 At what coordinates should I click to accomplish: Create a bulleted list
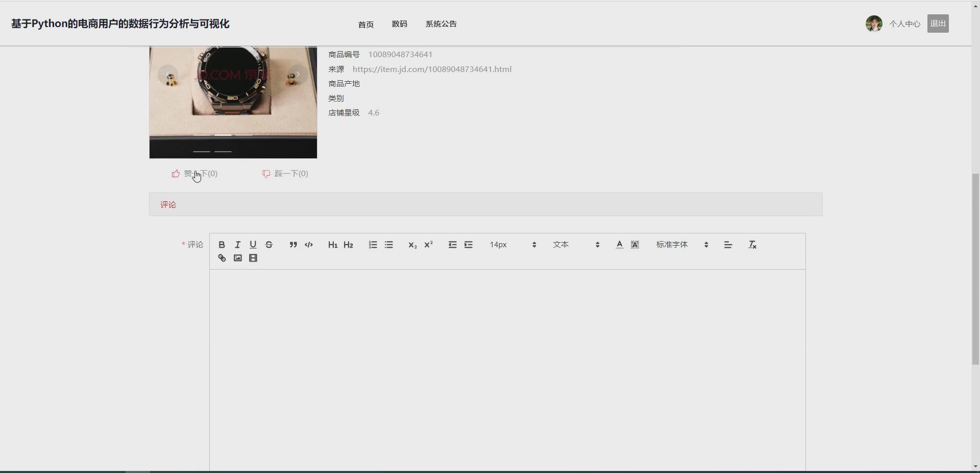click(389, 245)
